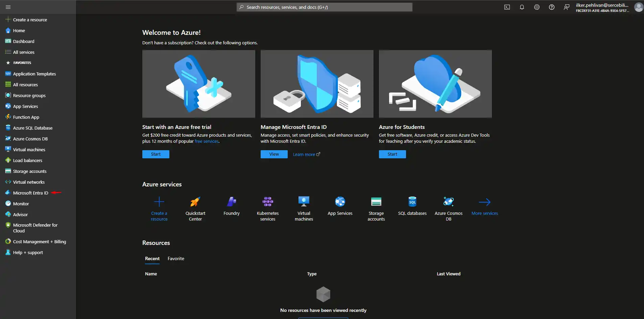Open portal settings gear

click(x=537, y=7)
